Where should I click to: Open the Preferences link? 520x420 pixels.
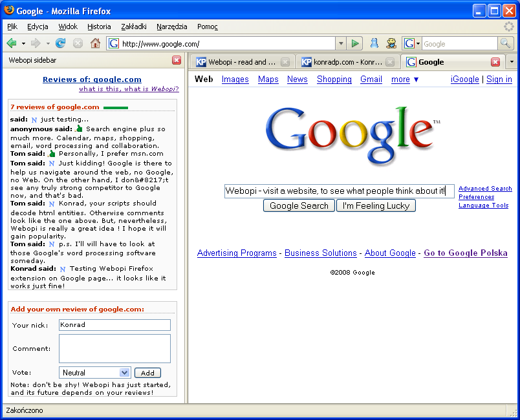476,197
